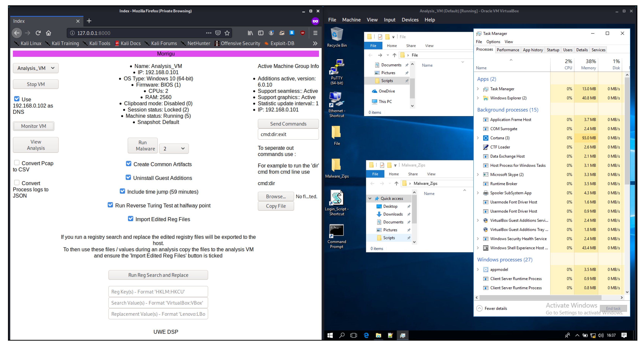Open the VirtualBox Devices menu
This screenshot has height=349, width=644.
click(x=410, y=20)
